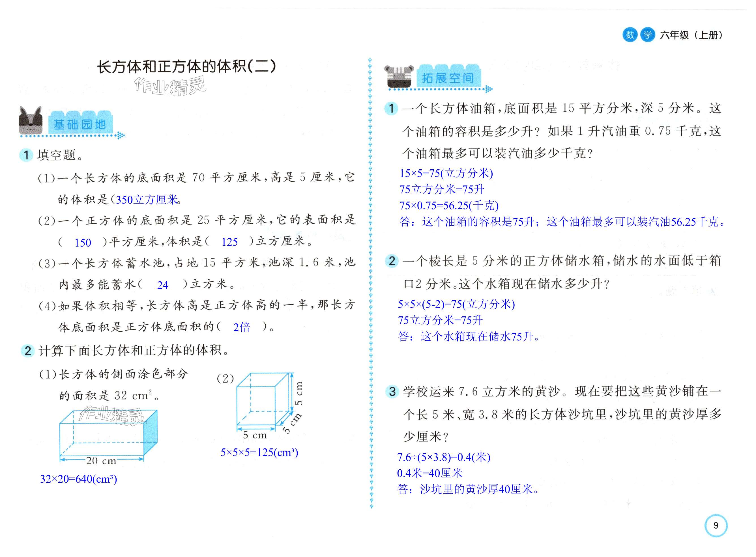This screenshot has width=756, height=557.
Task: Click the zebra mascot beside 拓展空间
Action: 399,76
